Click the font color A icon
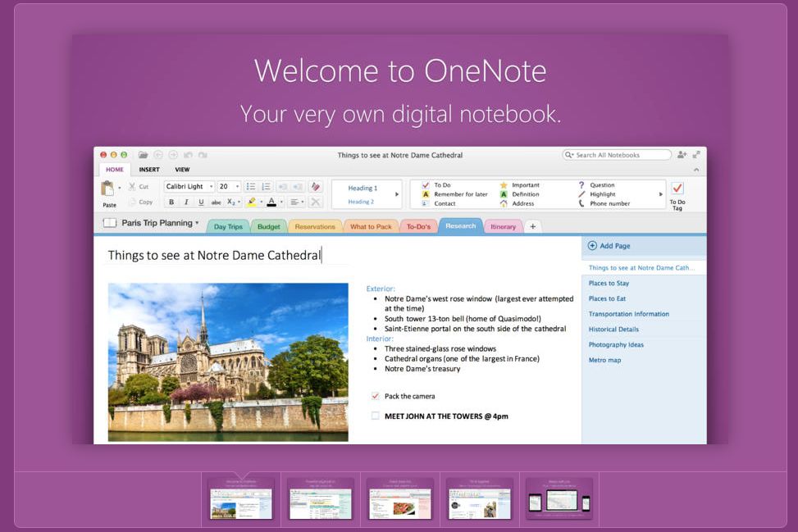The image size is (798, 532). coord(271,202)
